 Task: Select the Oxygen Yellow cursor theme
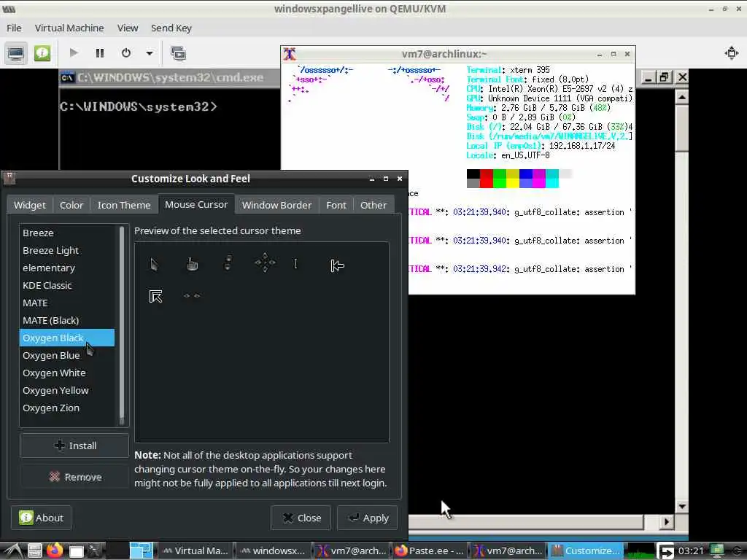tap(66, 391)
